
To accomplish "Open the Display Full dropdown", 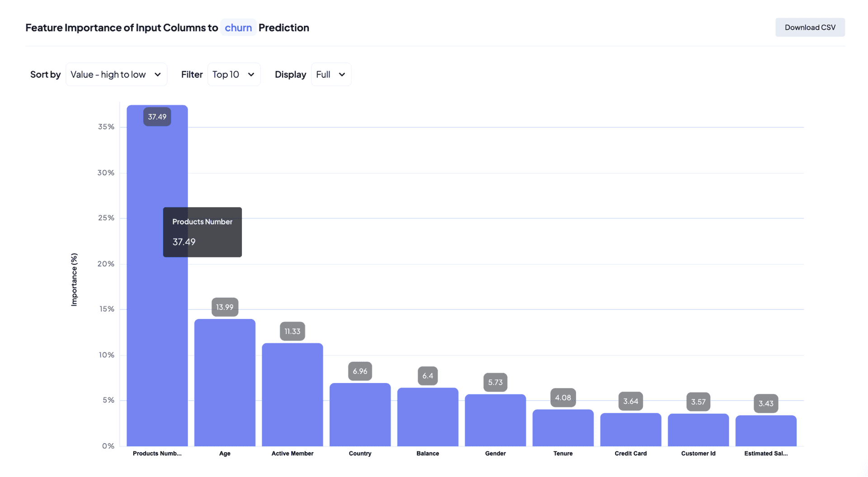I will (x=330, y=74).
